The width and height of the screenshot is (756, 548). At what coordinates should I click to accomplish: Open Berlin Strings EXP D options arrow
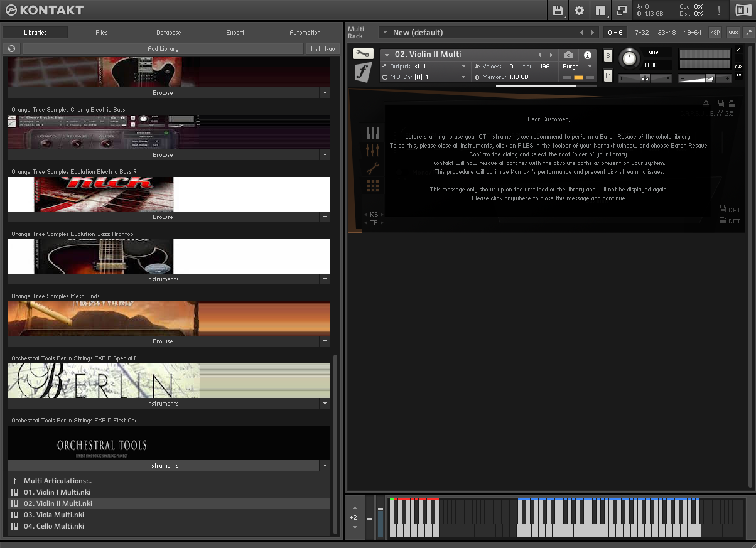click(325, 465)
